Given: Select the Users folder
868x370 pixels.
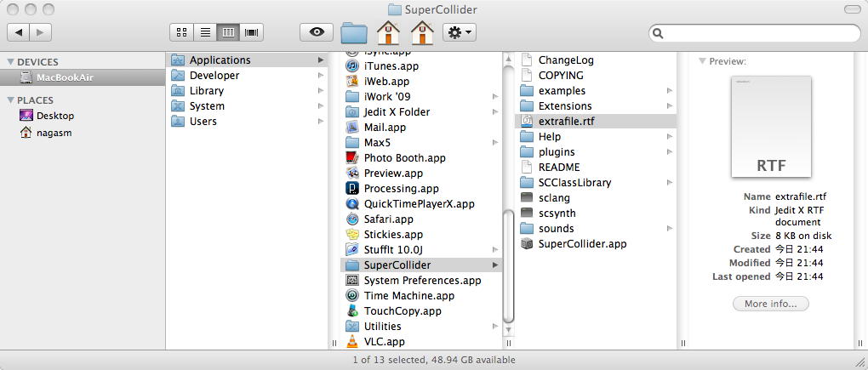Looking at the screenshot, I should coord(247,121).
